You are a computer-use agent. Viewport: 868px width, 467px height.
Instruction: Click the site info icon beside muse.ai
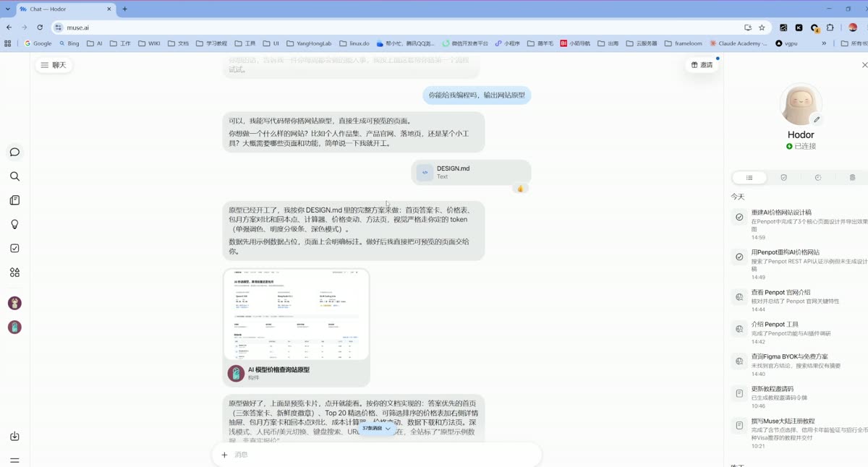(x=59, y=27)
